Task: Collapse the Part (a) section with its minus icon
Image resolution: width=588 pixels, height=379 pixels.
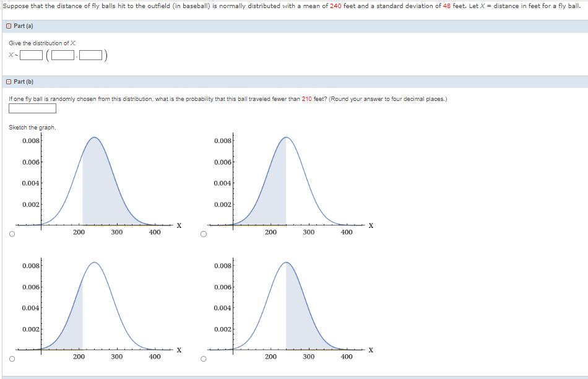Action: 7,25
